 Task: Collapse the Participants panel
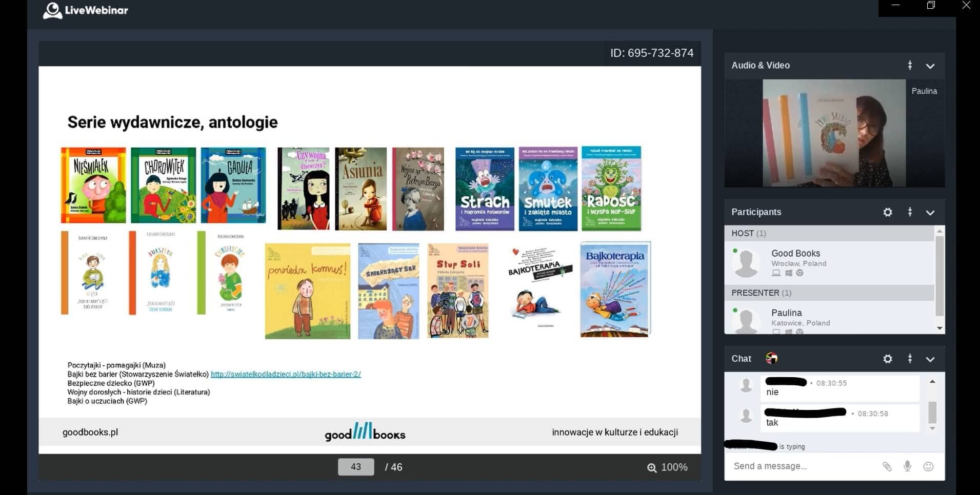point(930,212)
